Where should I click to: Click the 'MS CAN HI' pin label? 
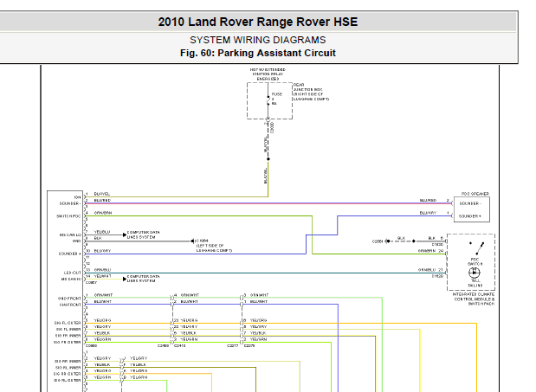(71, 279)
